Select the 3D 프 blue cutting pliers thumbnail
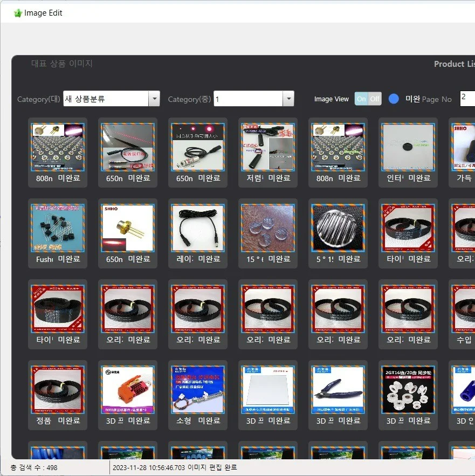 (338, 390)
